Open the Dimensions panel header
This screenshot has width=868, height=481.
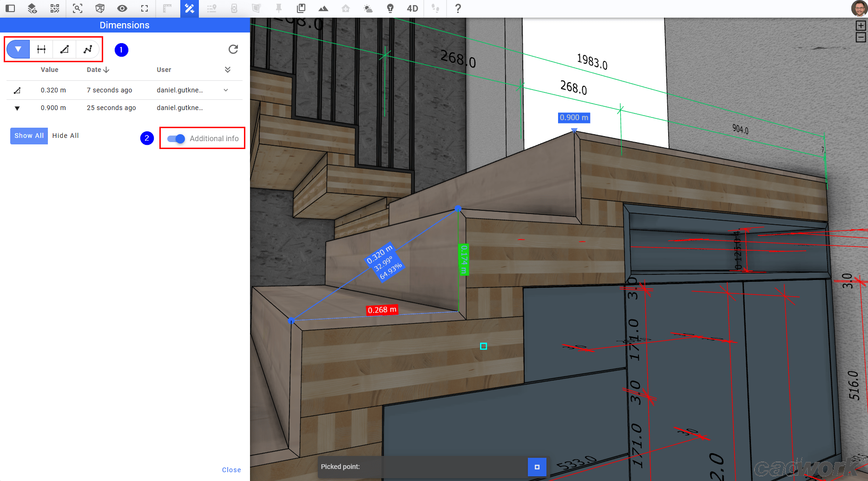(124, 25)
